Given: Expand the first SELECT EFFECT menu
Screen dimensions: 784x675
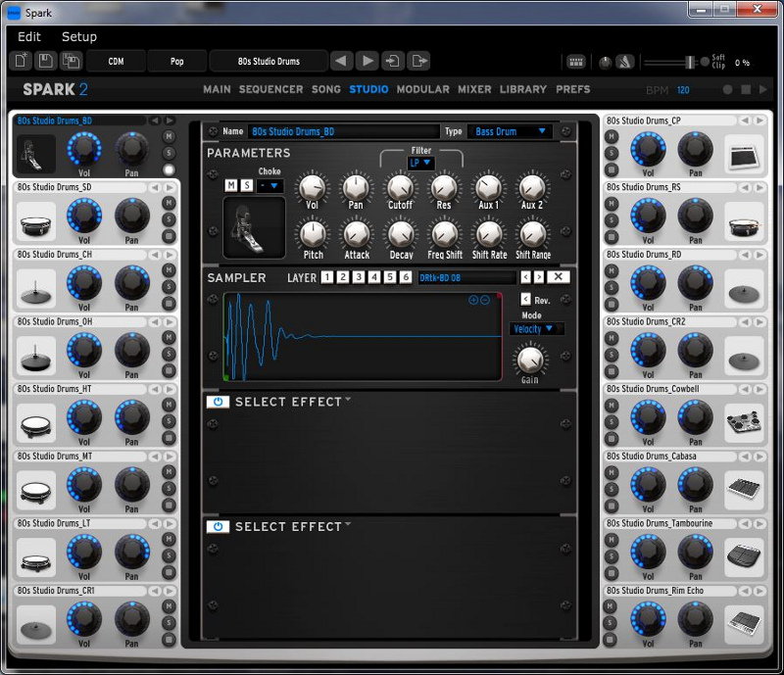Looking at the screenshot, I should click(292, 402).
